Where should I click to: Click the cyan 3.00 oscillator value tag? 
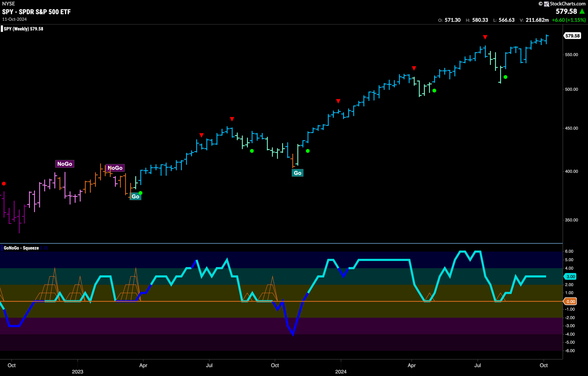(570, 276)
